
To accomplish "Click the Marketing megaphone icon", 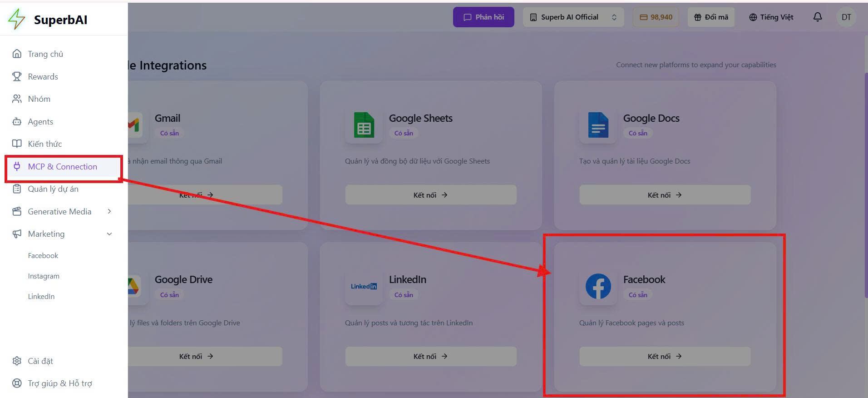I will tap(17, 234).
